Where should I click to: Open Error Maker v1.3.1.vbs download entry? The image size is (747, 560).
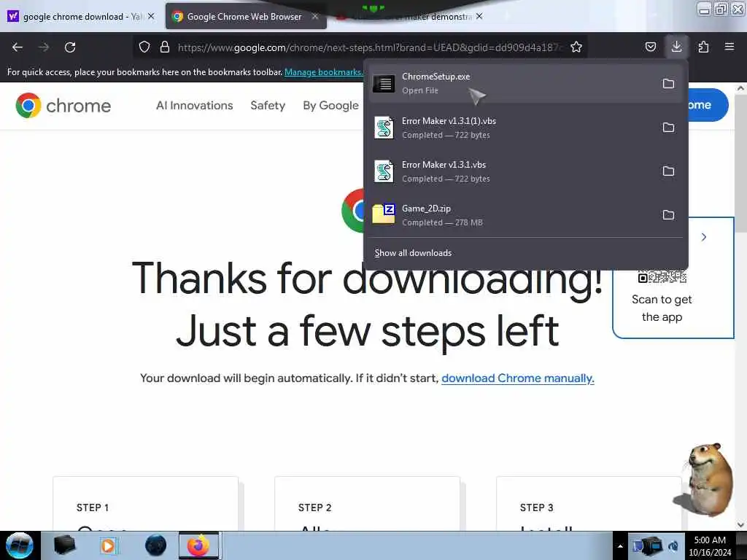525,171
